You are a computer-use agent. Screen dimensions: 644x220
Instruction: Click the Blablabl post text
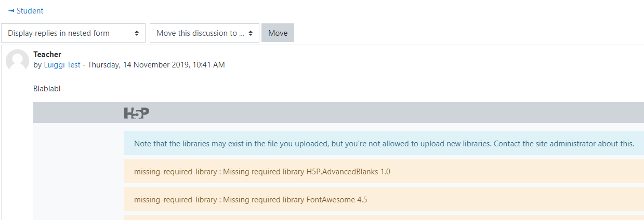pyautogui.click(x=47, y=89)
